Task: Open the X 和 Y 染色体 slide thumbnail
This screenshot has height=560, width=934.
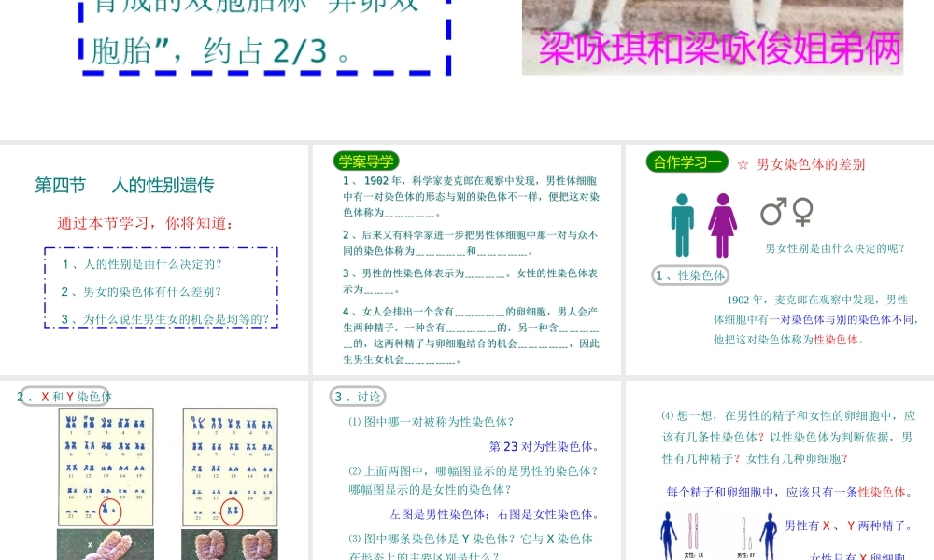Action: pos(154,470)
